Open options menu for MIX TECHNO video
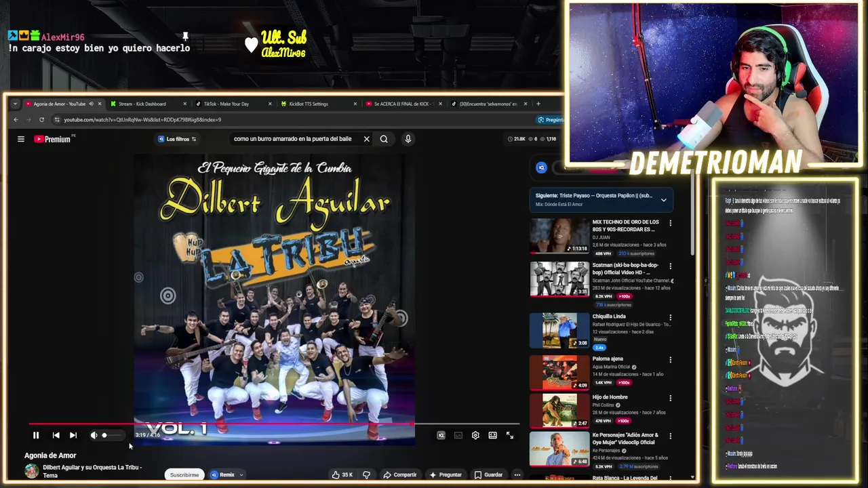 pyautogui.click(x=671, y=223)
